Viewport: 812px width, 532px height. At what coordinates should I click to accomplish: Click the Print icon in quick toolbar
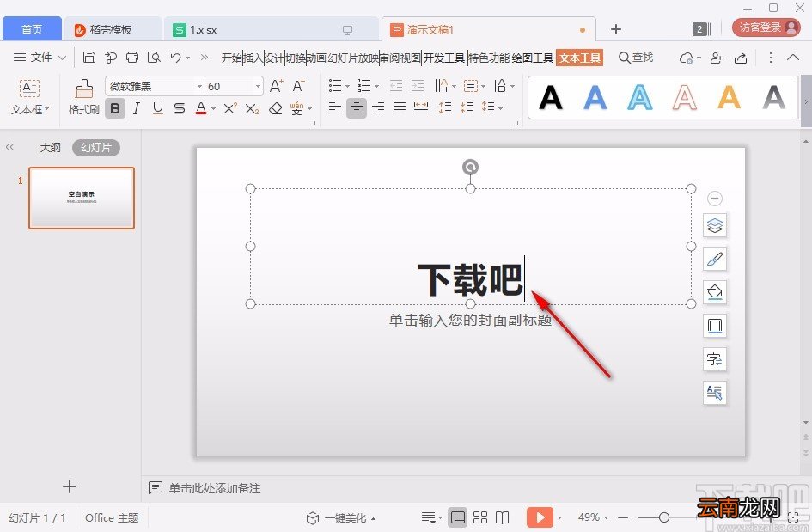coord(132,57)
